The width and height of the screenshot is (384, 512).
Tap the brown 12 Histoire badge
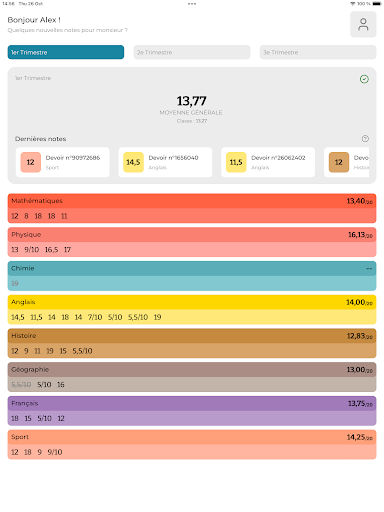pos(339,162)
